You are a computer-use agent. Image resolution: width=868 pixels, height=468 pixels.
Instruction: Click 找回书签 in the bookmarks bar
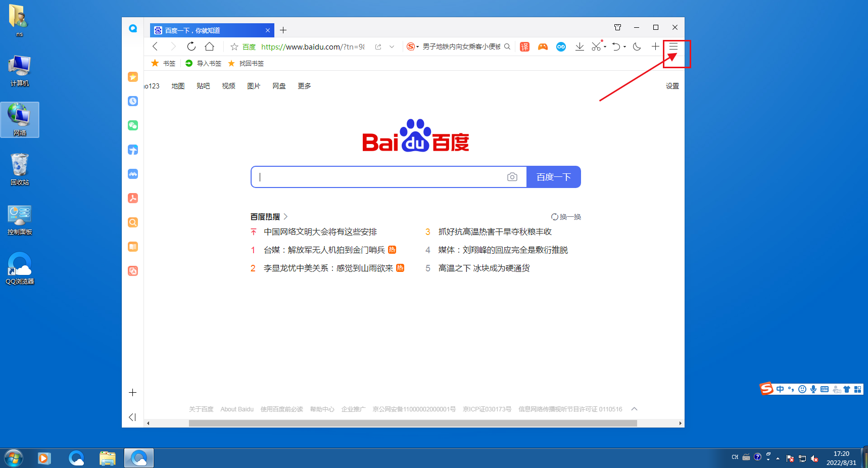(x=246, y=63)
